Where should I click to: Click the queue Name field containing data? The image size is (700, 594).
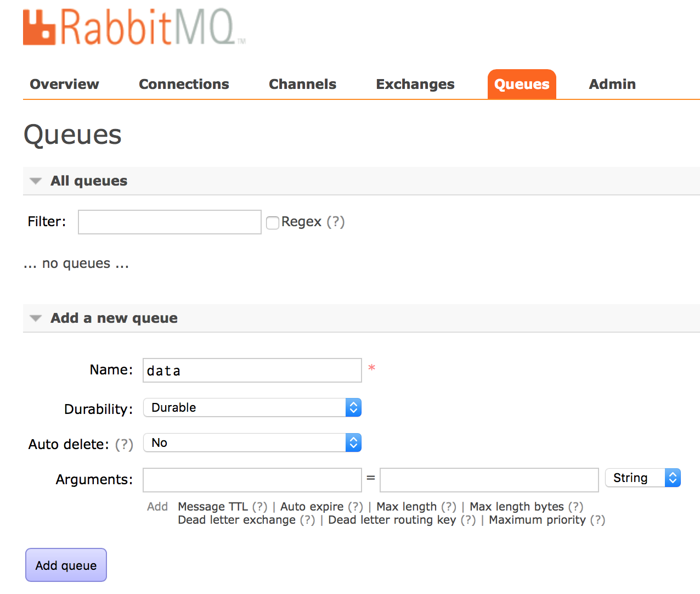pos(252,370)
